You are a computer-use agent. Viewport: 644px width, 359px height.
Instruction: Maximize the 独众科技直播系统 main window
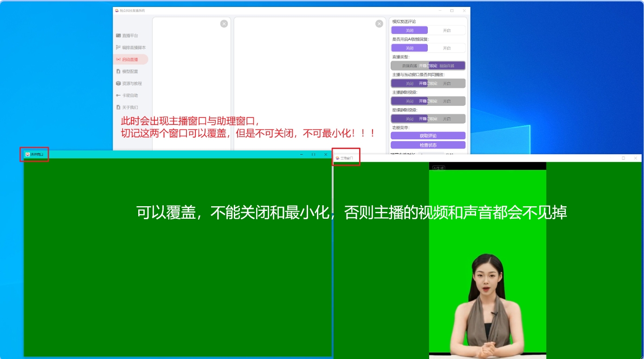(x=452, y=10)
